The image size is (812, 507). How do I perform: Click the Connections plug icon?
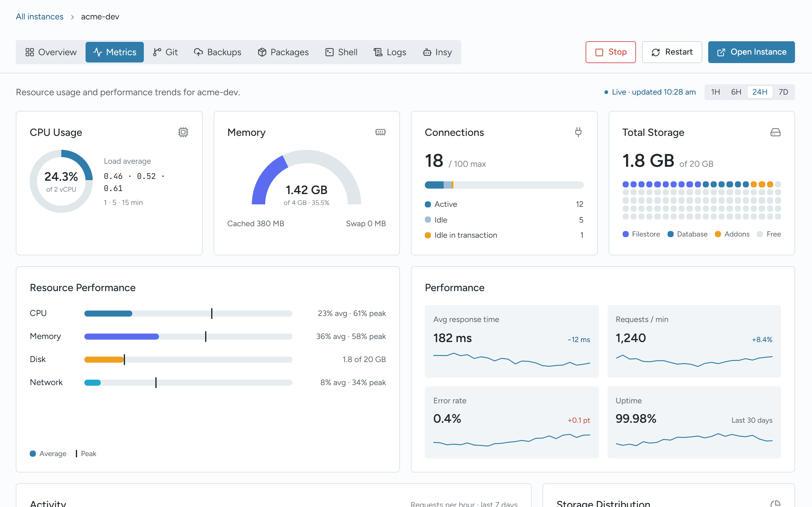tap(578, 132)
